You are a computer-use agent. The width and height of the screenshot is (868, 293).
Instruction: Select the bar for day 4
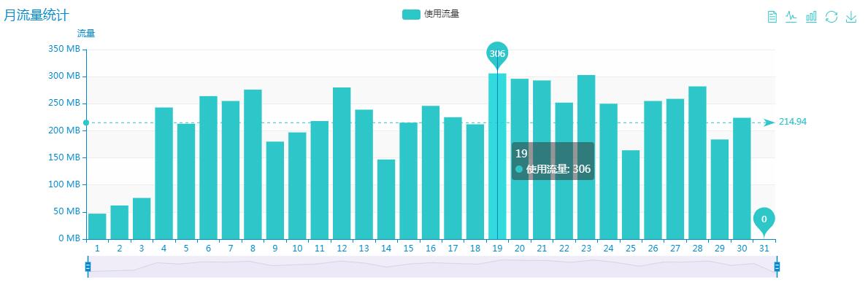coord(164,173)
